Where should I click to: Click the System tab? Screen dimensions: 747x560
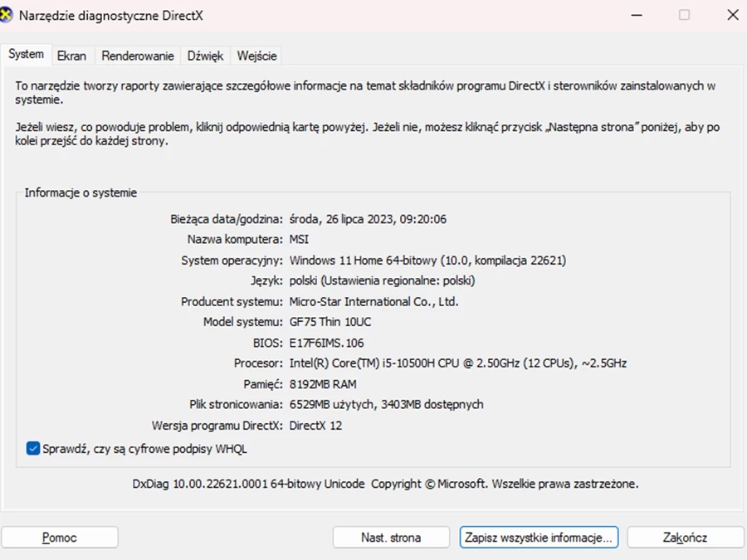pos(26,54)
